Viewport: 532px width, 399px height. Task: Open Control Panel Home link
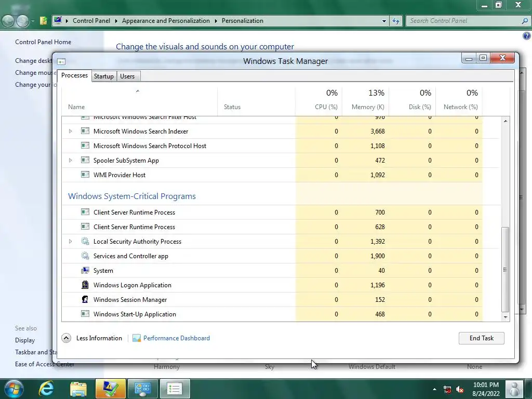pyautogui.click(x=43, y=42)
